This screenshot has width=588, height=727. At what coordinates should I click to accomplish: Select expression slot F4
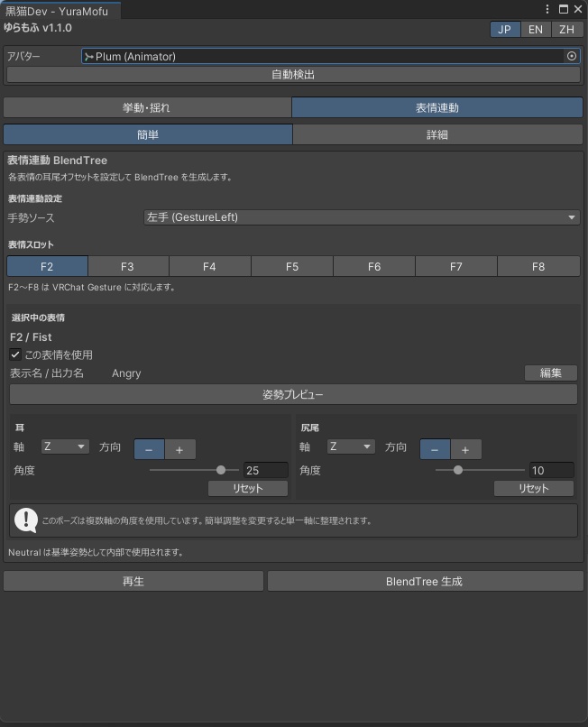[209, 267]
